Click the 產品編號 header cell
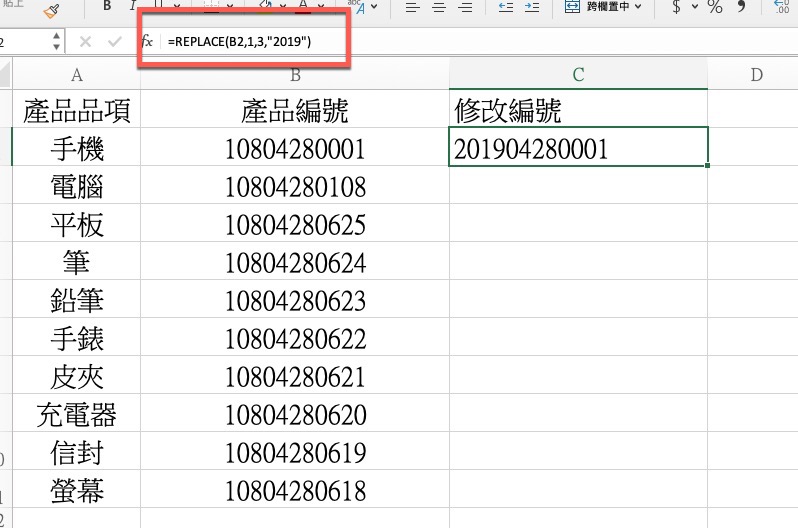 tap(295, 108)
